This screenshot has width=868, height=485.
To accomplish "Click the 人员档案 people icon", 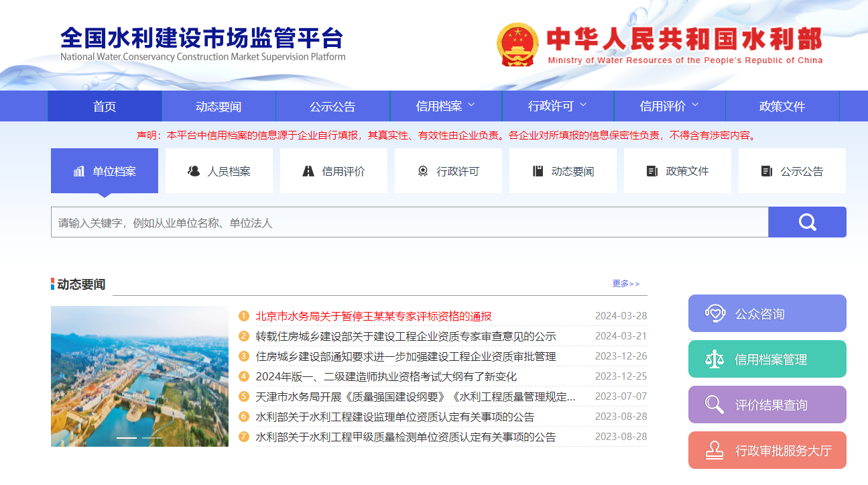I will pyautogui.click(x=194, y=171).
